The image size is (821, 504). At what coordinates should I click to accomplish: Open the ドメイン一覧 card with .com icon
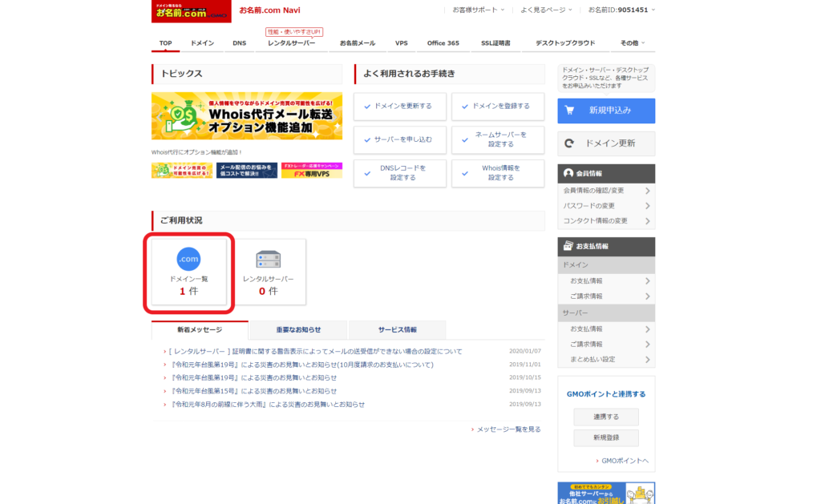pos(189,272)
